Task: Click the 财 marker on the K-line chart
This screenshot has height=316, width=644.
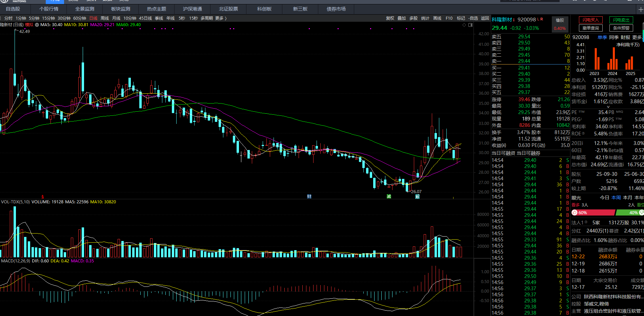Action: [309, 197]
